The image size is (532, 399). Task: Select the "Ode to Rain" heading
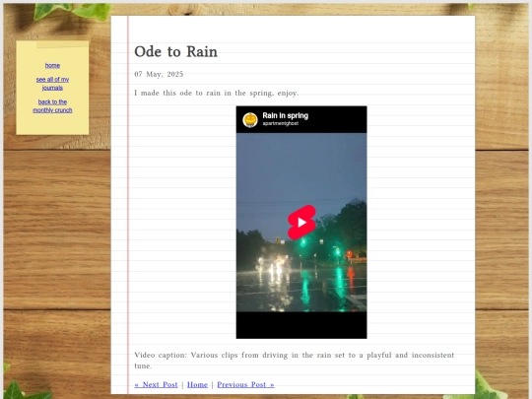pos(175,51)
